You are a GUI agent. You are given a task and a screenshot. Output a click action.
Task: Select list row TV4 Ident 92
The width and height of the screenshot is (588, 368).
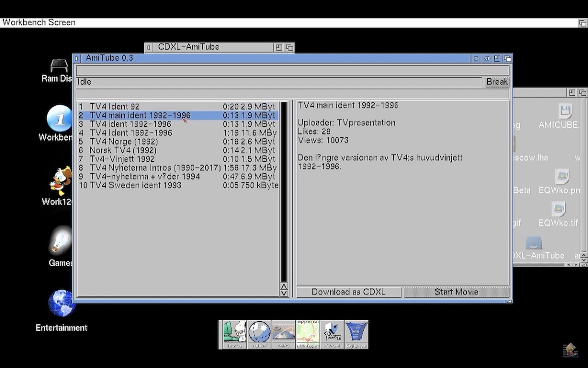[177, 107]
